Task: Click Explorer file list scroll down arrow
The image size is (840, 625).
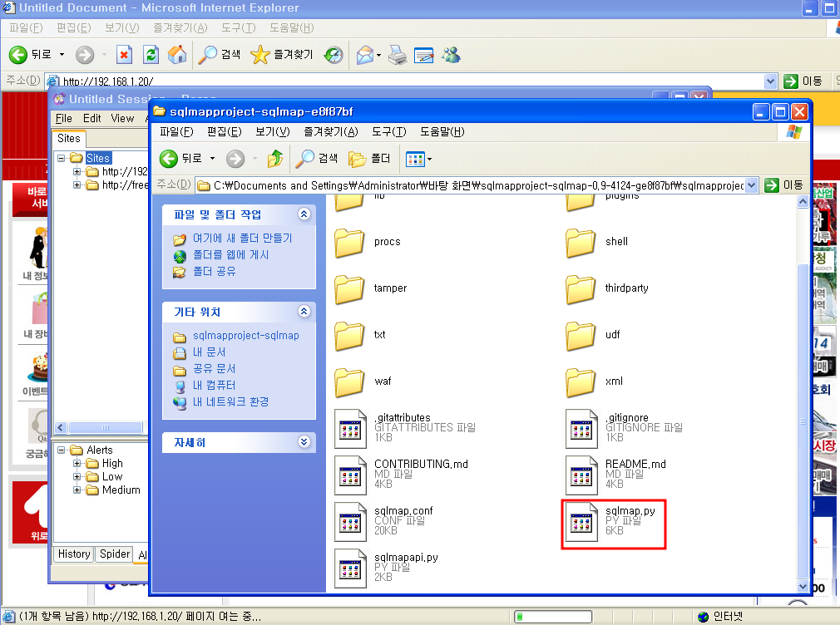Action: 803,586
